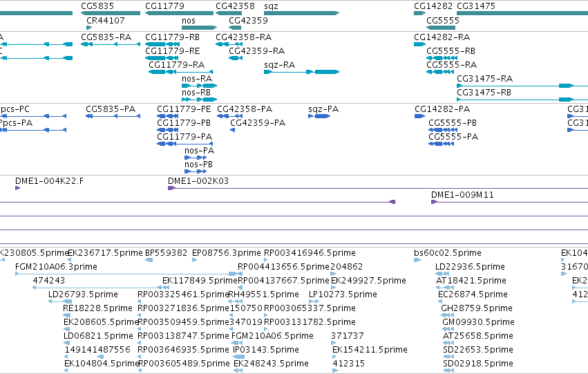Image resolution: width=588 pixels, height=374 pixels.
Task: Click protein CG42359-PA label
Action: [258, 123]
